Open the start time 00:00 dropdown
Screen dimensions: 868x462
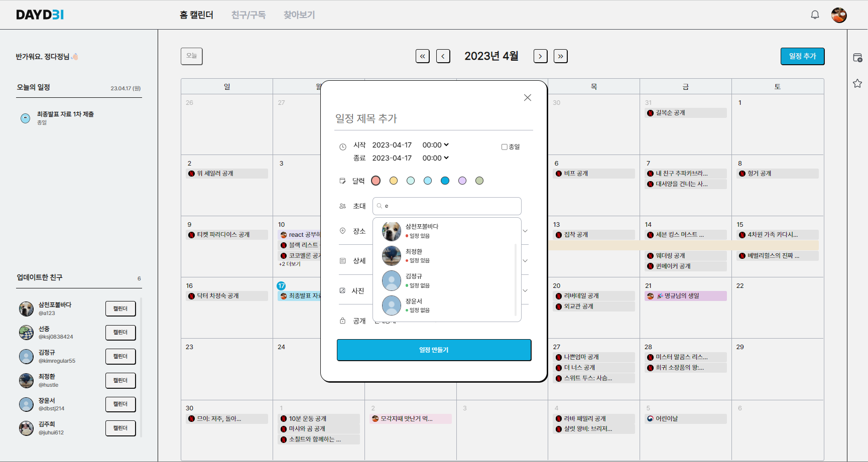tap(436, 145)
